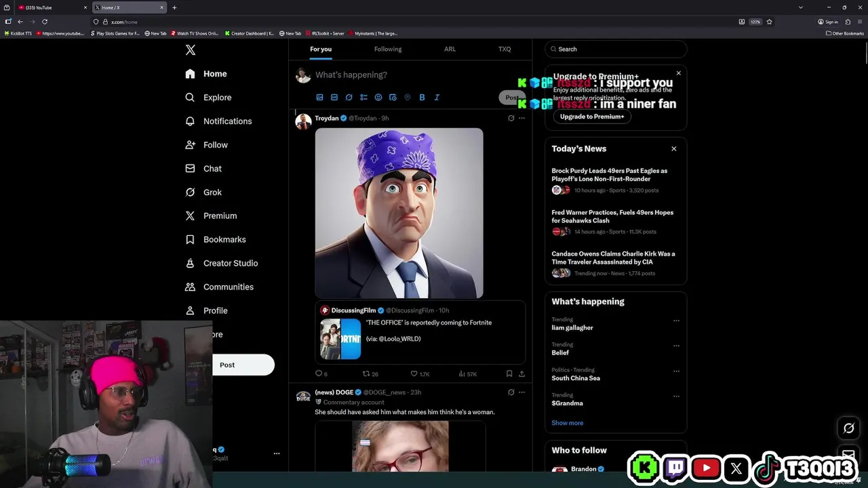Open options for Belief trend
Screen dimensions: 868x488
676,346
